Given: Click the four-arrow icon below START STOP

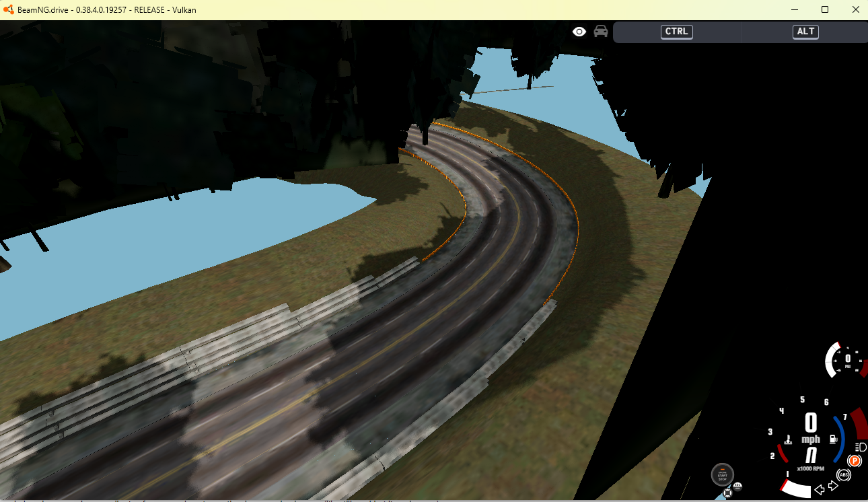Looking at the screenshot, I should click(727, 493).
